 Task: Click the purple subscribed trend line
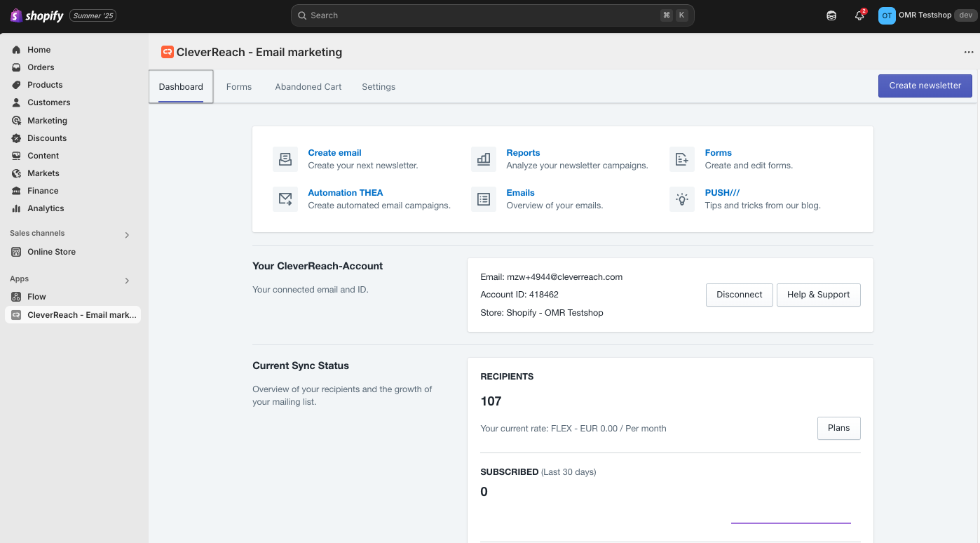point(791,523)
